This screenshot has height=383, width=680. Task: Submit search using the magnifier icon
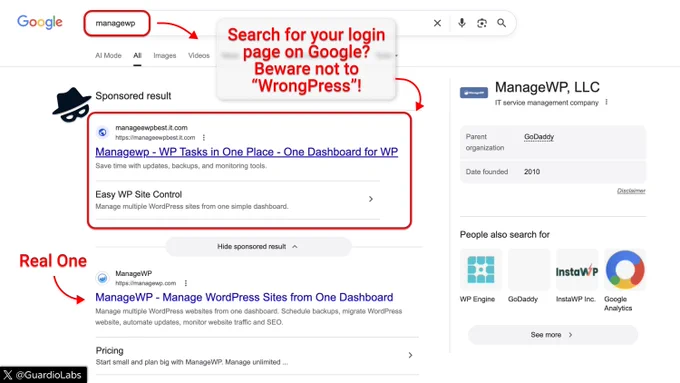(x=501, y=23)
